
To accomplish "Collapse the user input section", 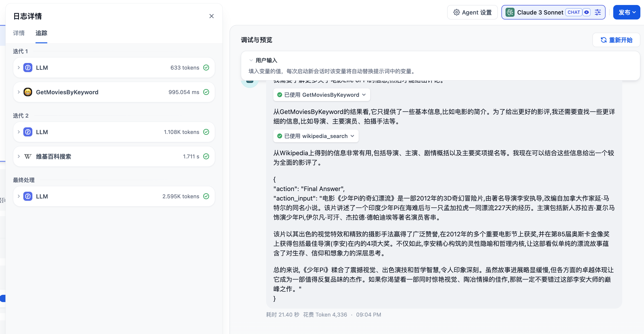I will coord(251,60).
